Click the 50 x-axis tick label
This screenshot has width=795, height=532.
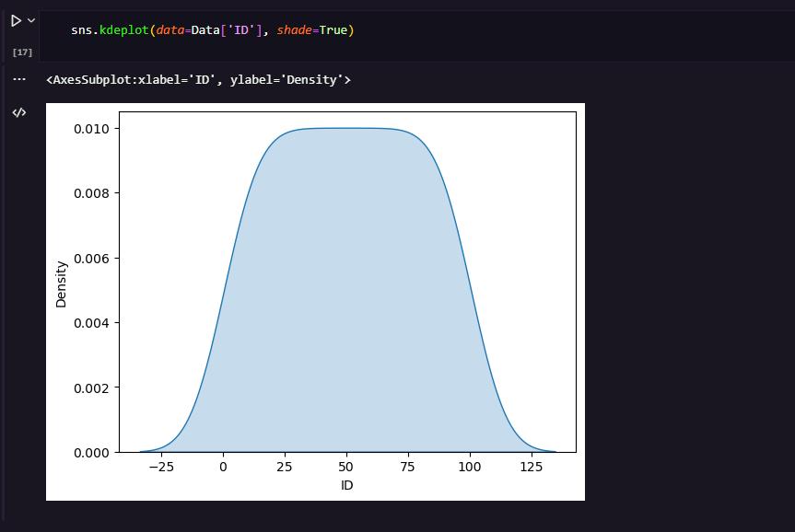[345, 468]
